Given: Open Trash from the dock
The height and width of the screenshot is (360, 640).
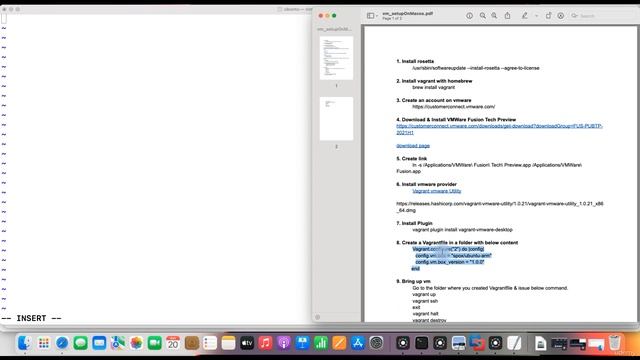Looking at the screenshot, I should (x=615, y=343).
